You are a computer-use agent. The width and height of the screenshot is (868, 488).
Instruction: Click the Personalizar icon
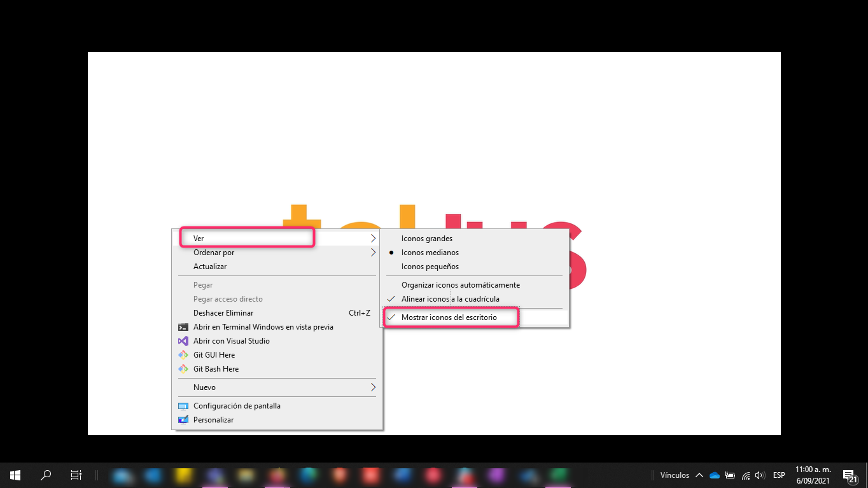(183, 420)
